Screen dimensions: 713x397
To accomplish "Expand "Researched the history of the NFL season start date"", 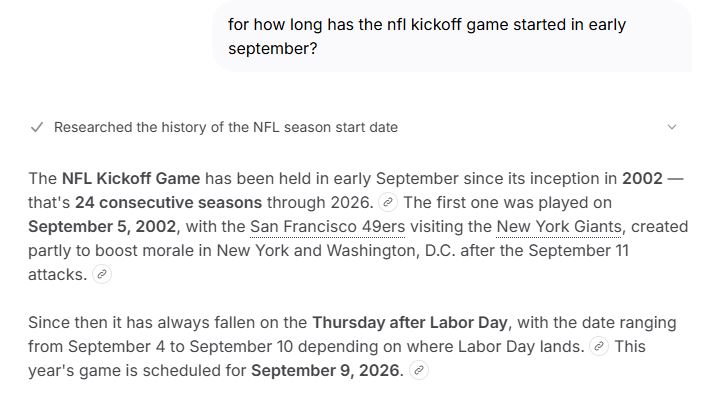I will pos(226,127).
